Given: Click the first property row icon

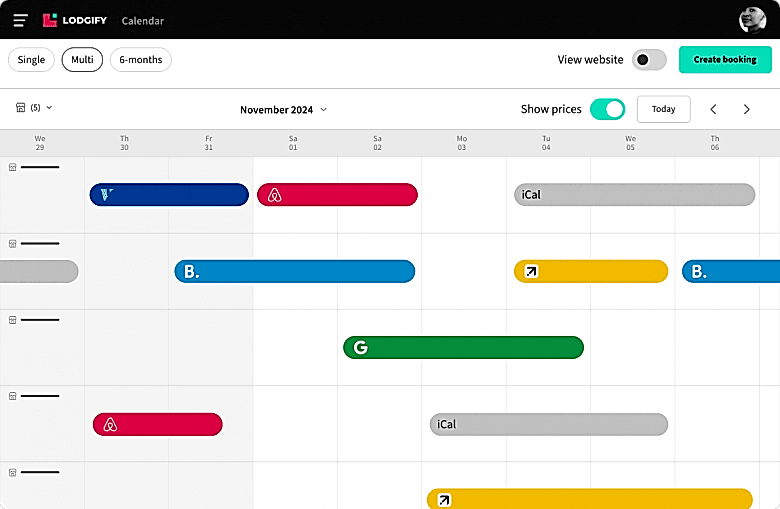Looking at the screenshot, I should (13, 167).
